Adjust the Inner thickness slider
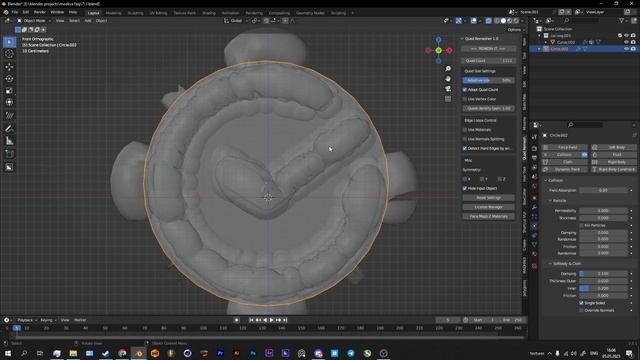The width and height of the screenshot is (640, 360). tap(603, 288)
